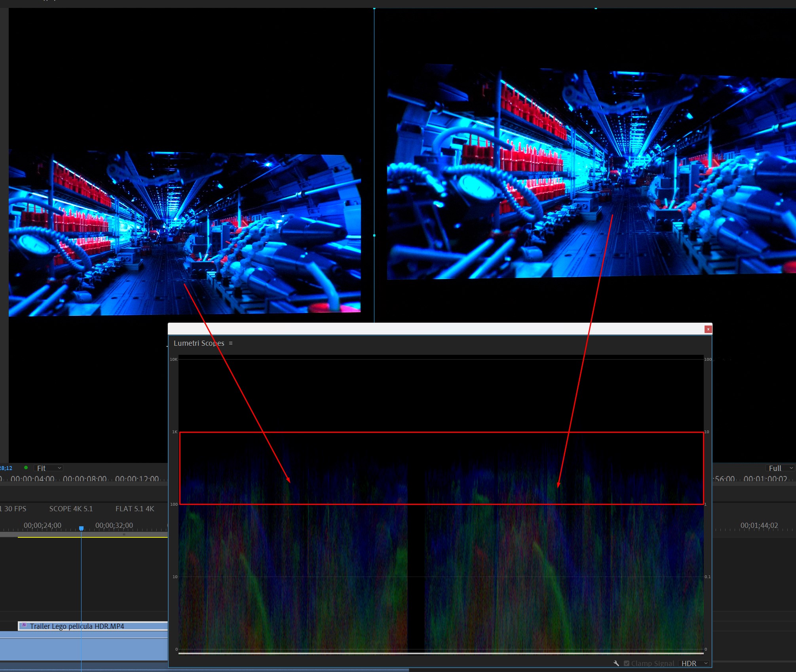Click the green dot status indicator
Screen dimensions: 796x672
point(26,468)
